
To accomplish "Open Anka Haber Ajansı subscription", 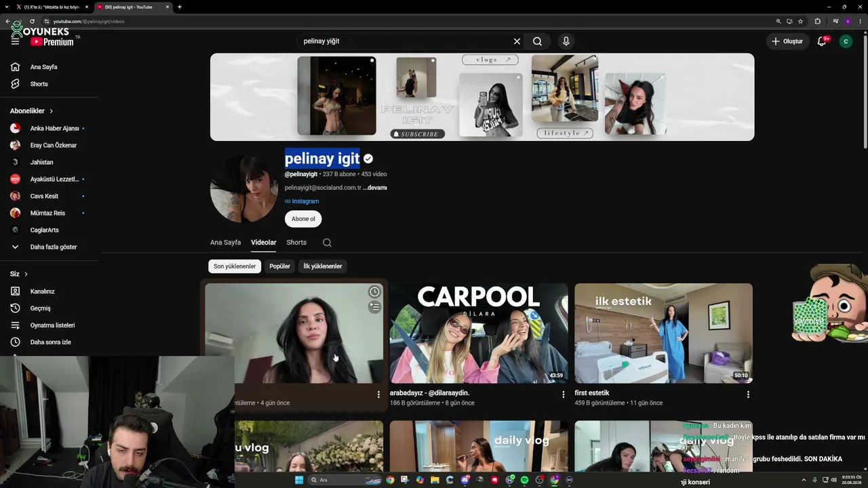I will click(47, 128).
